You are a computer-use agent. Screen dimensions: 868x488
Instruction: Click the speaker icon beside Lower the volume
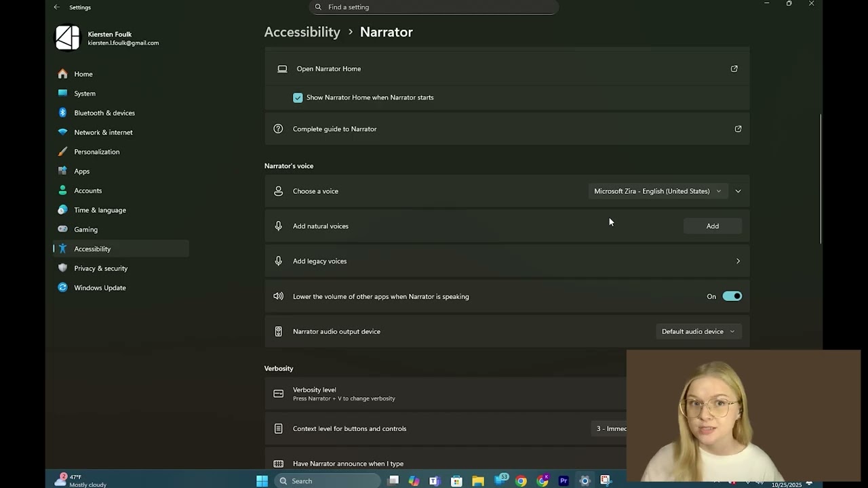[278, 296]
